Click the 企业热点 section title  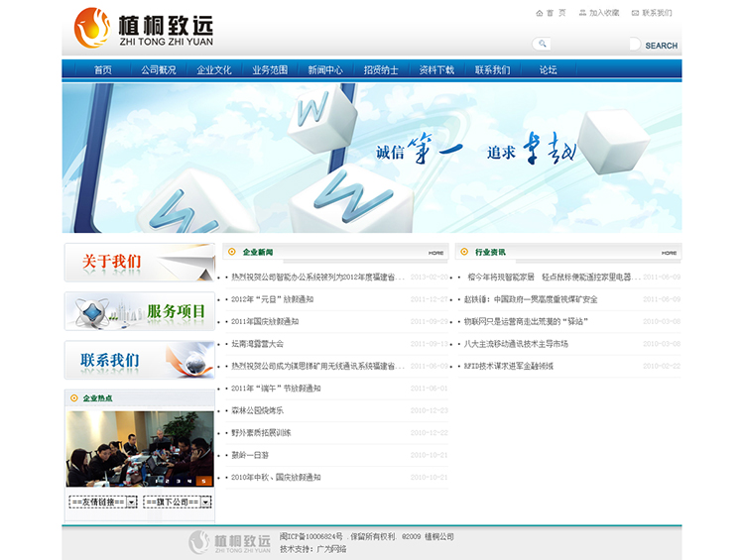(x=97, y=398)
